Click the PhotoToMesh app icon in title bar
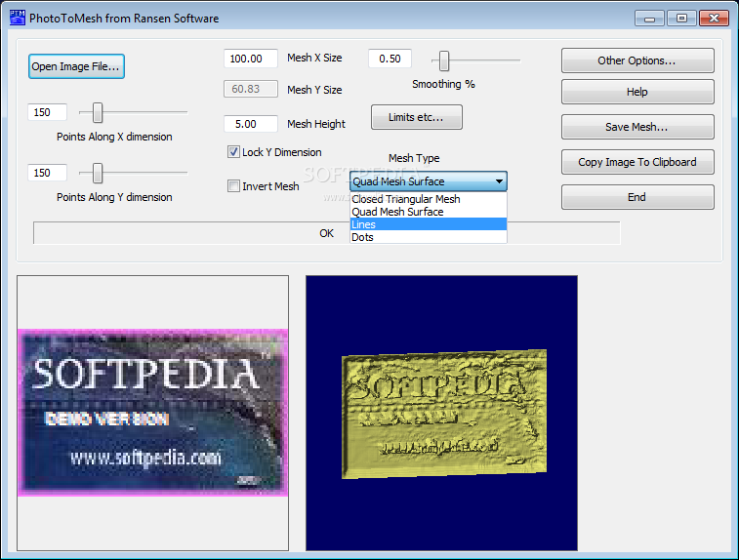Screen dimensions: 739x560 [18, 18]
